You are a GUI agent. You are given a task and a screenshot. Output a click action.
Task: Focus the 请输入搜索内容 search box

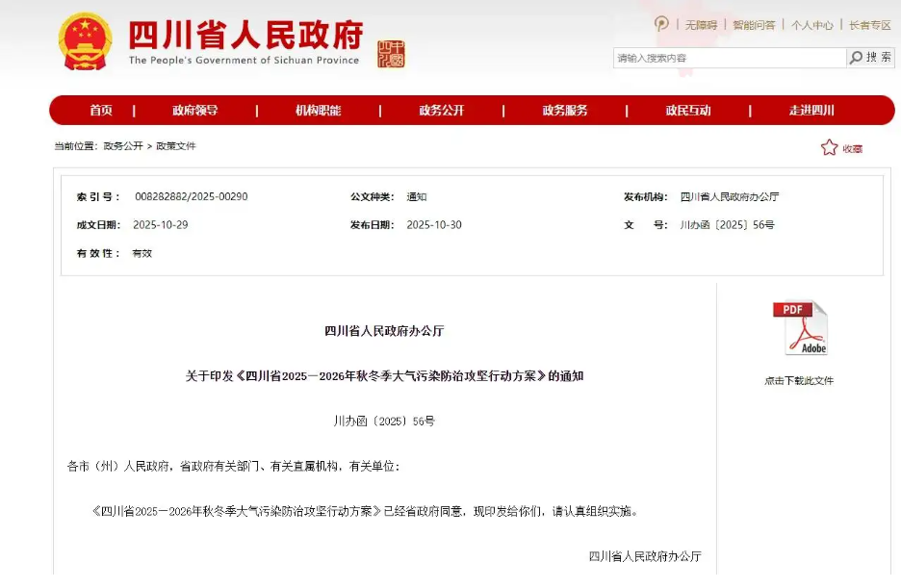coord(729,58)
